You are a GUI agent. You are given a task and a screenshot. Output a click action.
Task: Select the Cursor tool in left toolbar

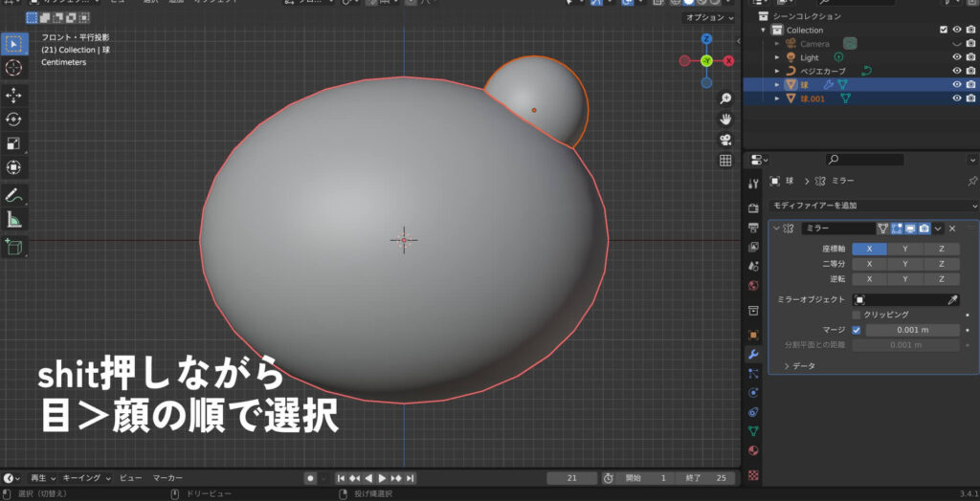pyautogui.click(x=14, y=68)
